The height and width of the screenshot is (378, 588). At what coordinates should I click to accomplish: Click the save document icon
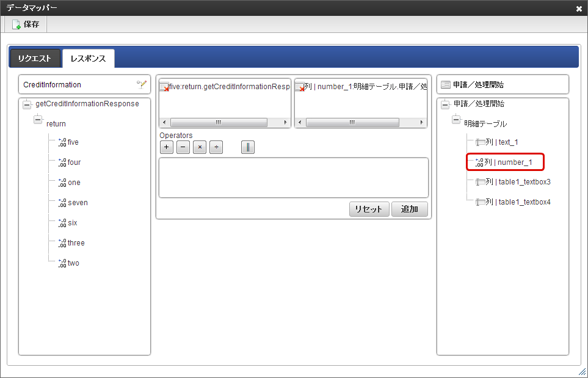16,25
